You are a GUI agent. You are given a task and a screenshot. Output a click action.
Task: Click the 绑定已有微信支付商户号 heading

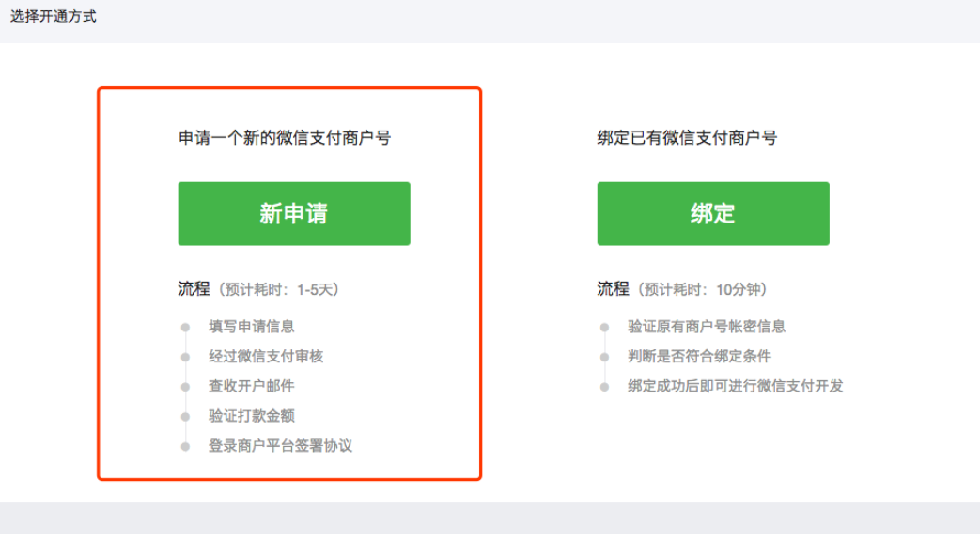coord(688,137)
